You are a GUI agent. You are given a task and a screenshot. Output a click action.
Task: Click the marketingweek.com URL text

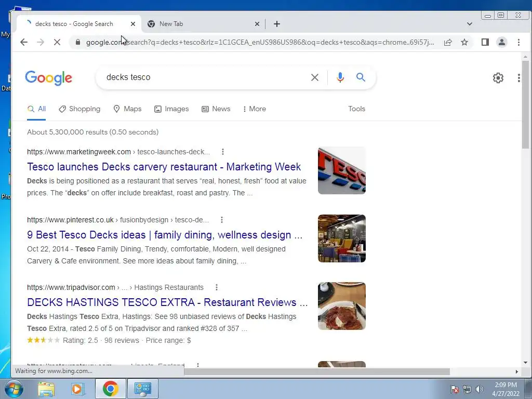tap(118, 152)
